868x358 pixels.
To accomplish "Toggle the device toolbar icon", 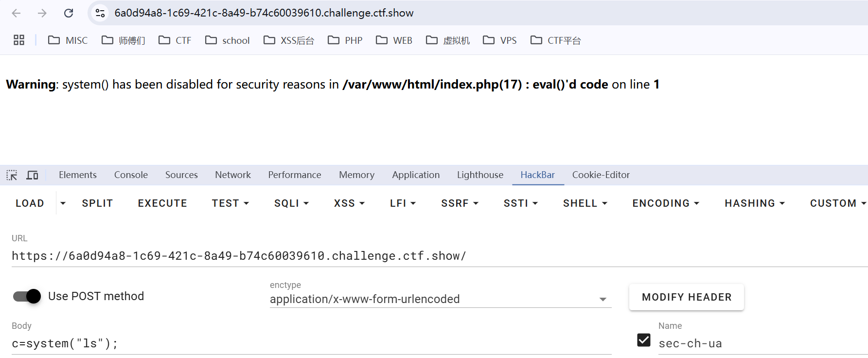I will pos(32,175).
